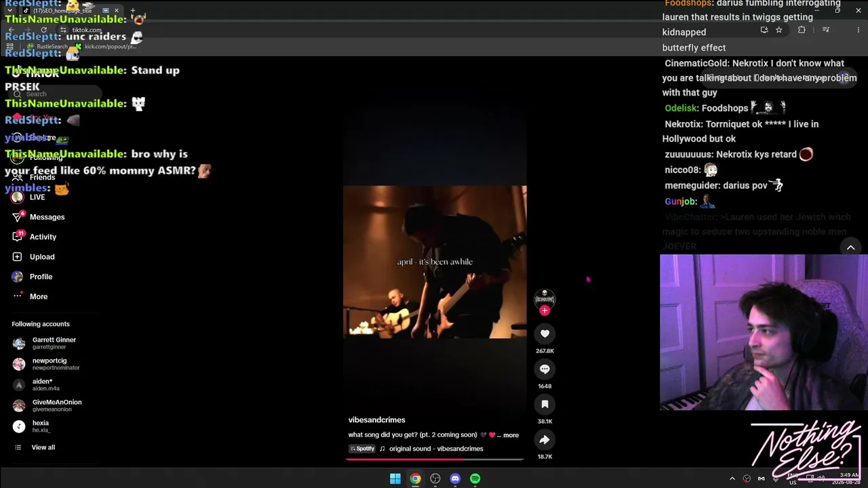868x488 pixels.
Task: Open the Chrome three-dot menu
Action: click(x=859, y=30)
